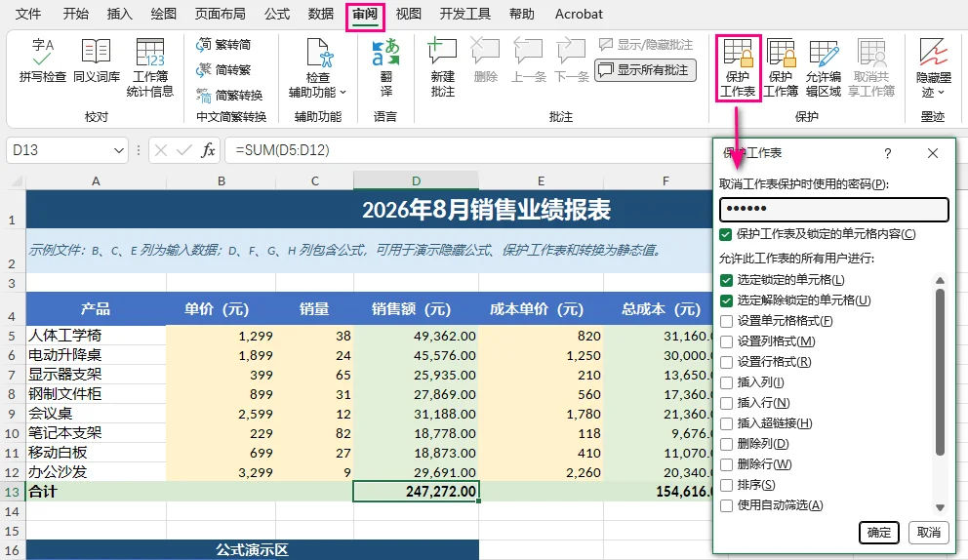This screenshot has height=560, width=968.
Task: Check the 使用自动筛选 checkbox
Action: [x=727, y=505]
